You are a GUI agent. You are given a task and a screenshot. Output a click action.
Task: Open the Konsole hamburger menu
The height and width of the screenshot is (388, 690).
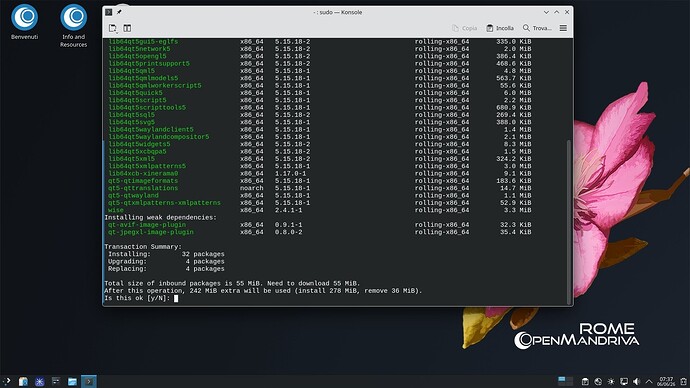(x=563, y=28)
